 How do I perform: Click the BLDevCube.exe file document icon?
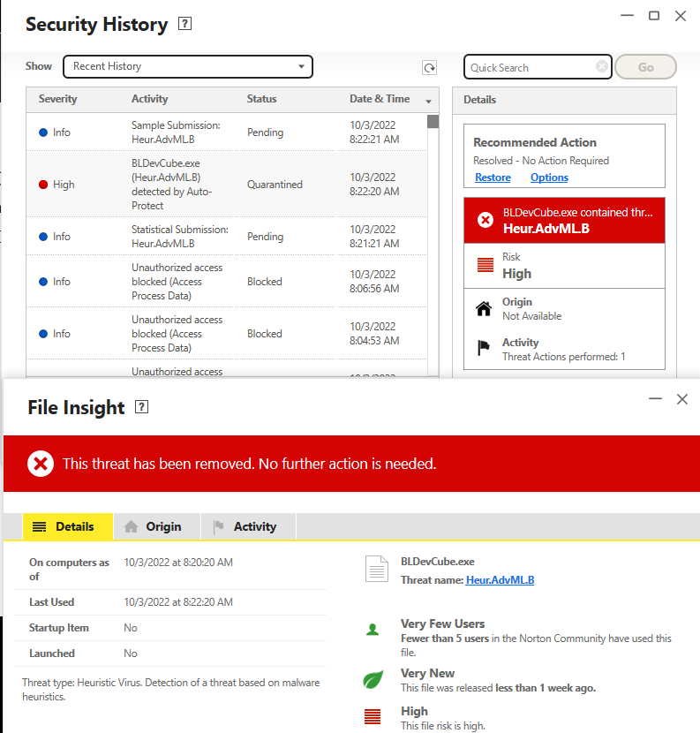pyautogui.click(x=377, y=569)
